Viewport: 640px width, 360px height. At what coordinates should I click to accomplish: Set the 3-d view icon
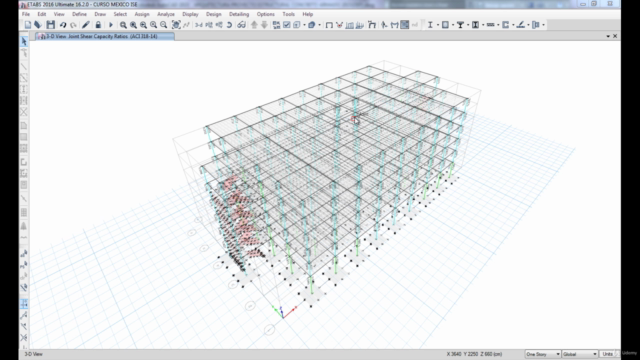(199, 25)
